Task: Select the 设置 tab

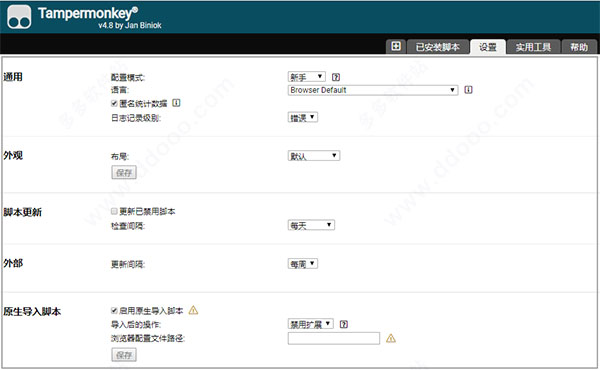Action: pyautogui.click(x=488, y=47)
